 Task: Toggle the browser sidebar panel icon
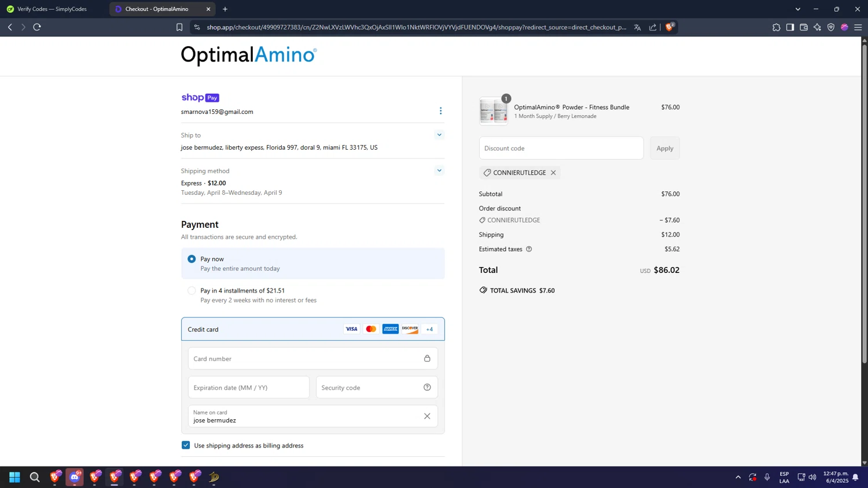coord(790,27)
